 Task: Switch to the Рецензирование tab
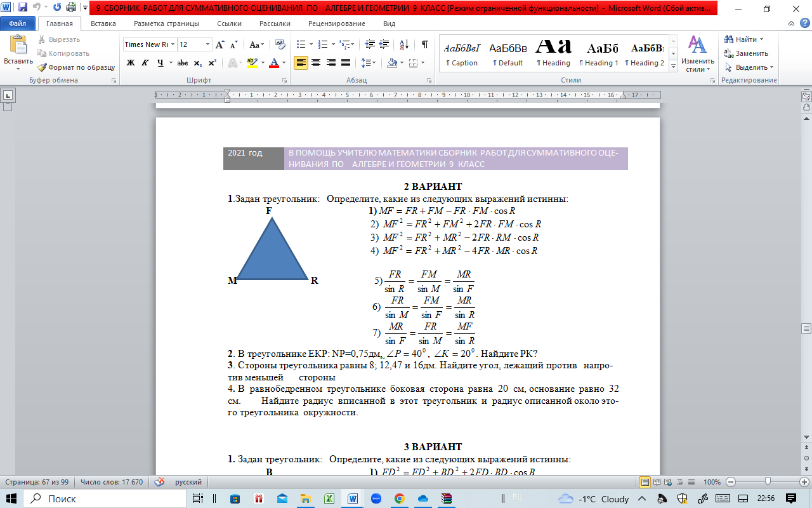pyautogui.click(x=337, y=23)
